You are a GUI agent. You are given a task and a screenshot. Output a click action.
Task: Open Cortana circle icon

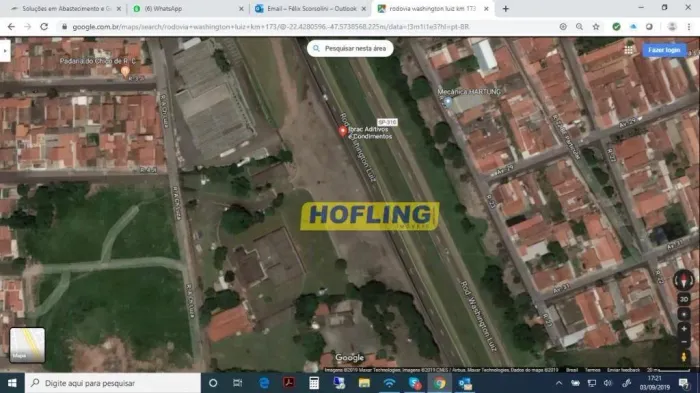[213, 383]
